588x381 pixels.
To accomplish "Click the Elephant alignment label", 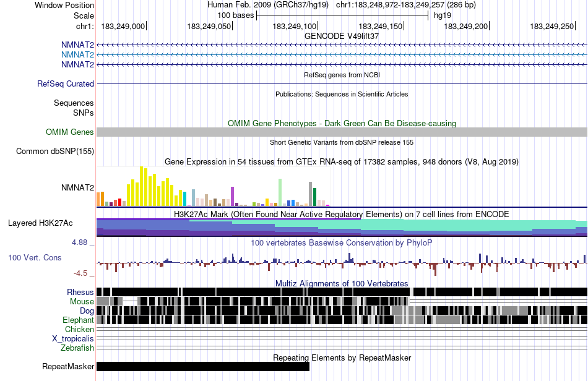I will click(x=78, y=320).
